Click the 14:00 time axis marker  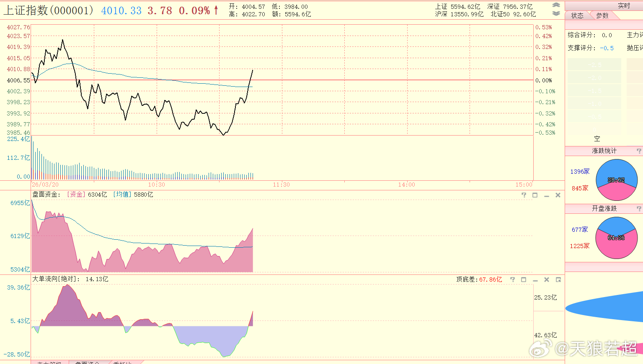(x=407, y=185)
